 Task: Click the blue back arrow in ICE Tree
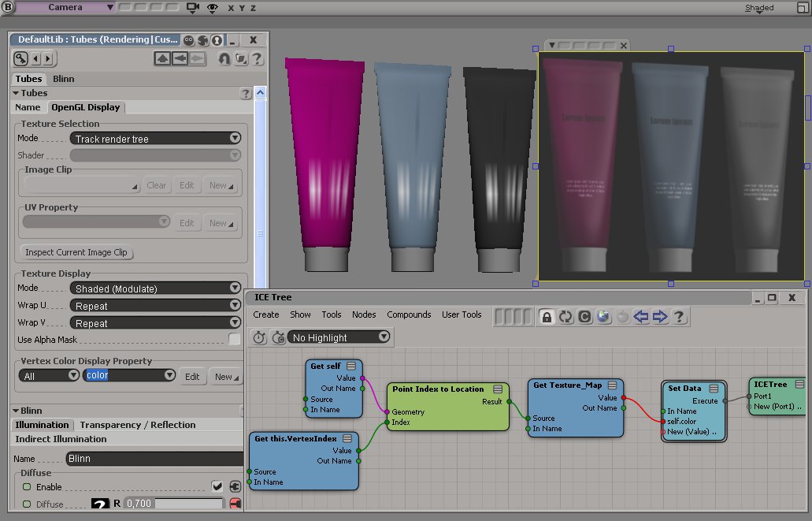point(641,317)
